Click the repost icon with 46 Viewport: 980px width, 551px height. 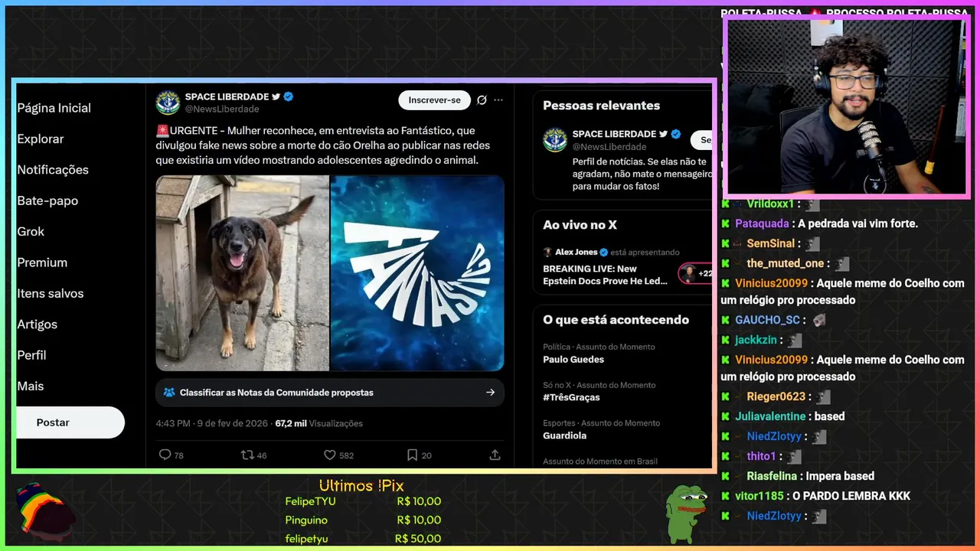(x=247, y=455)
